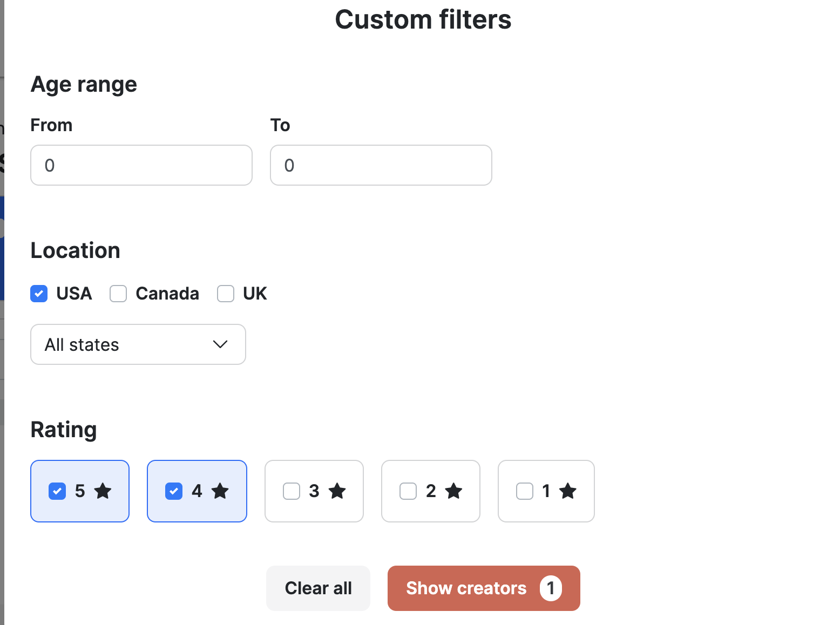This screenshot has width=840, height=625.
Task: Click the star icon on 1 rating
Action: point(567,491)
